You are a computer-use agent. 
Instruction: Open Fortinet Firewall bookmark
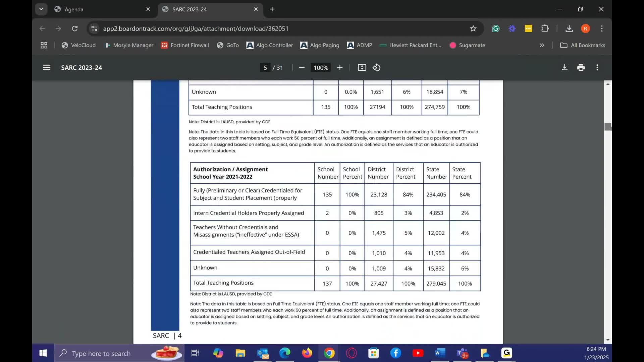point(185,45)
